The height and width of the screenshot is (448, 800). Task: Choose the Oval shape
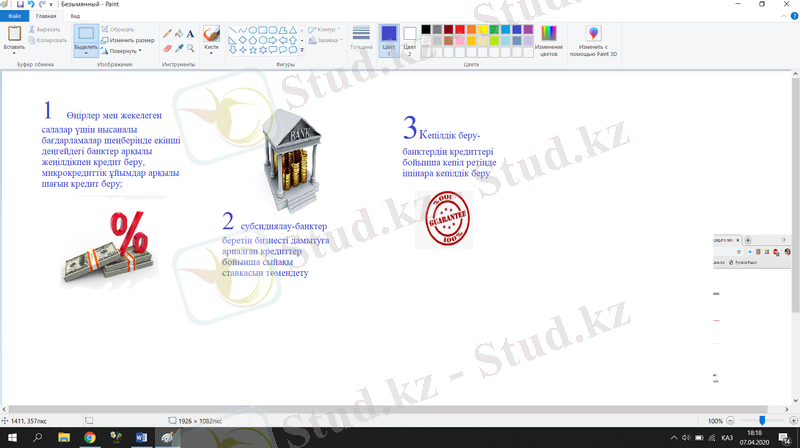pyautogui.click(x=253, y=30)
